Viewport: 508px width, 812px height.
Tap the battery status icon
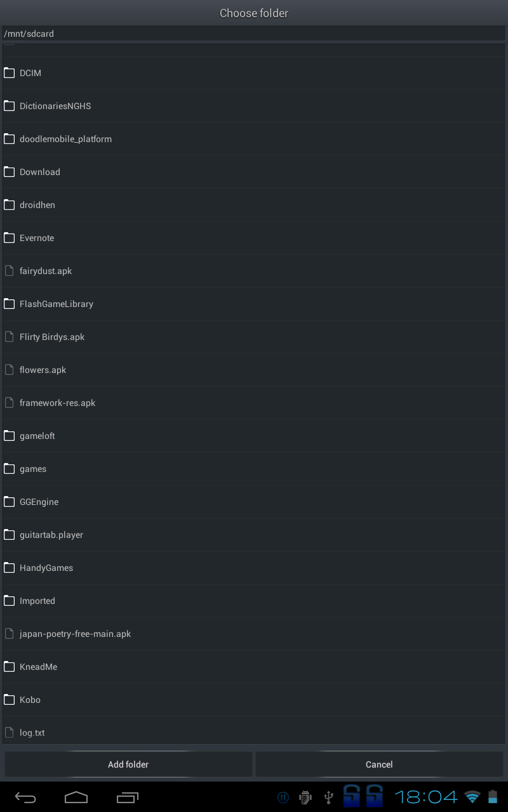point(493,797)
